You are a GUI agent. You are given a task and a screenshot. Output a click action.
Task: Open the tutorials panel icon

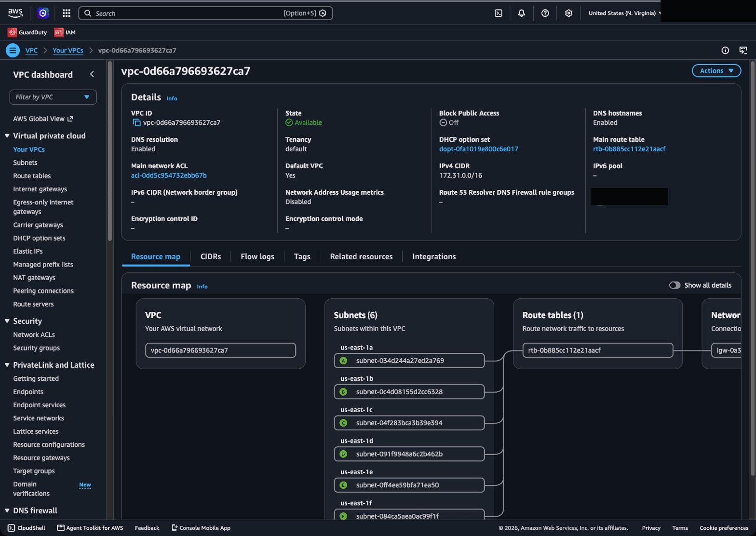pos(743,50)
